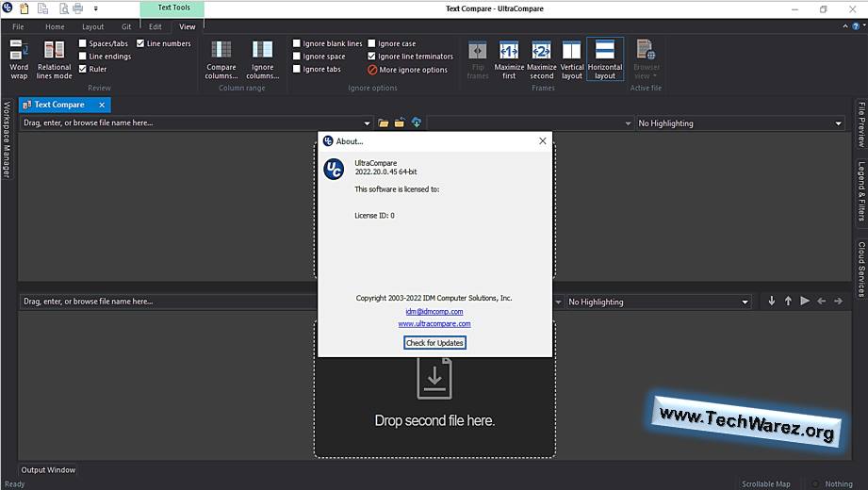Viewport: 868px width, 490px height.
Task: Open idm@idmcomp.com email link
Action: coord(434,312)
